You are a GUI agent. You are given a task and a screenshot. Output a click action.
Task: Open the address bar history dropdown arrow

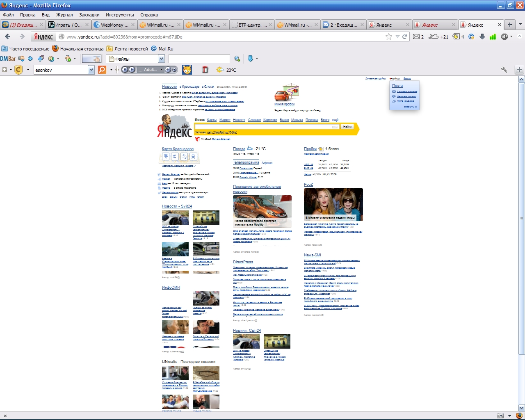pyautogui.click(x=397, y=37)
